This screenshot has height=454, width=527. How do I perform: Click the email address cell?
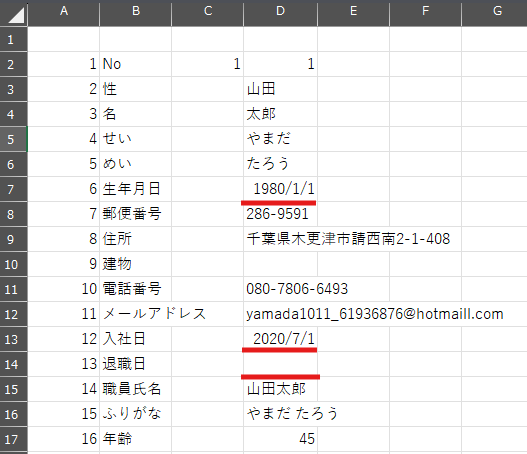pos(375,314)
